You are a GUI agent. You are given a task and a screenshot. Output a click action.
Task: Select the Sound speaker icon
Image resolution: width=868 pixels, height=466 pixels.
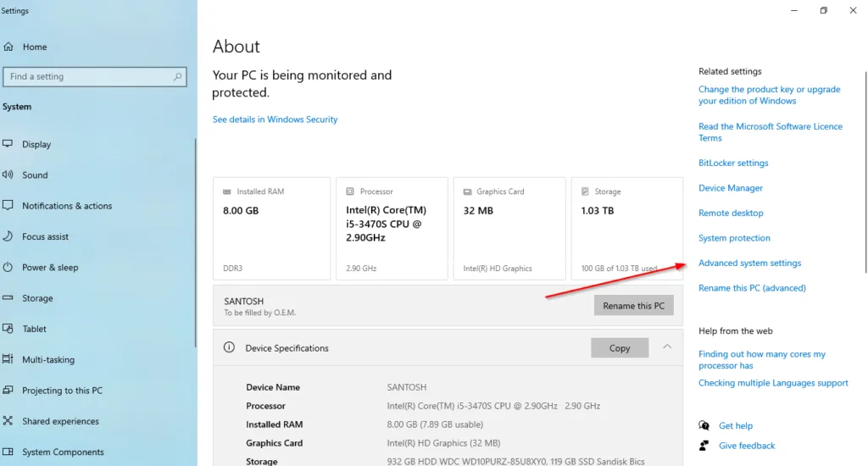8,175
